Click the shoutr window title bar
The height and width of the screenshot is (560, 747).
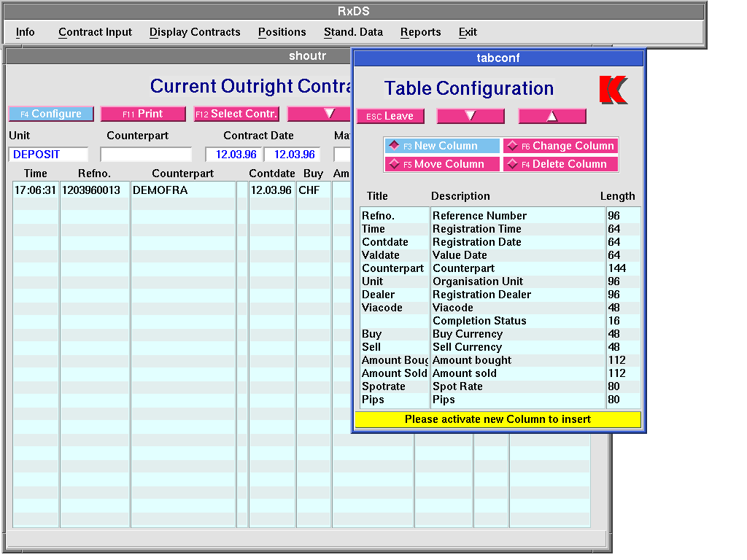coord(179,56)
